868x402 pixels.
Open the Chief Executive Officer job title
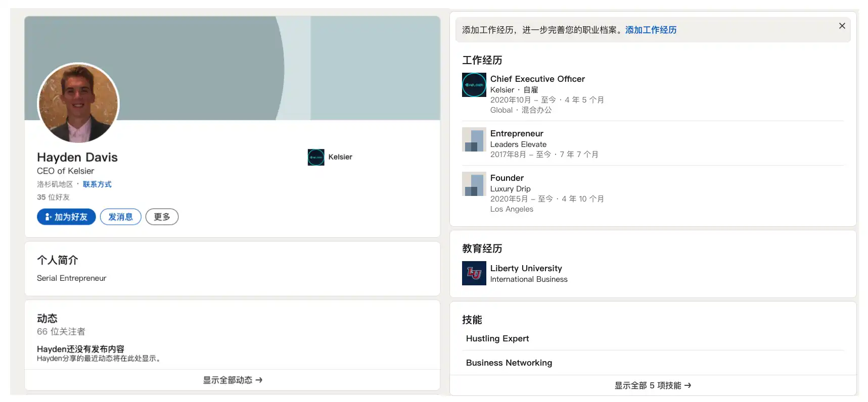click(537, 79)
